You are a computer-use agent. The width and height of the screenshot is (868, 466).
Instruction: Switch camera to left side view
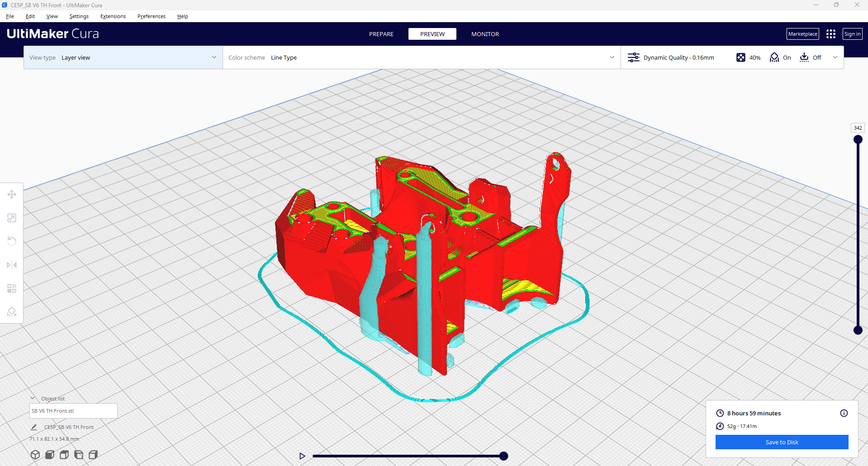[x=79, y=455]
